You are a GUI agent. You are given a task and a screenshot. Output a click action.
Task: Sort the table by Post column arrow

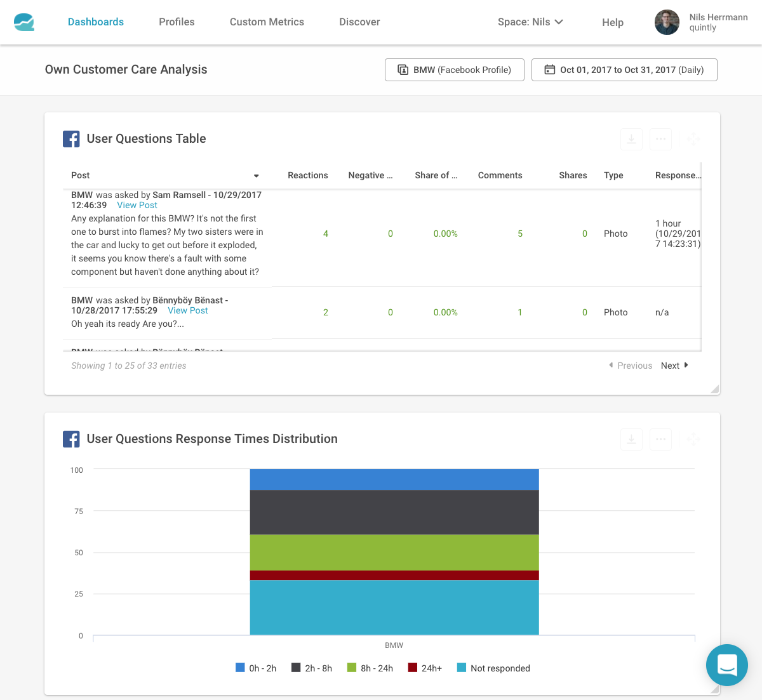pos(257,176)
